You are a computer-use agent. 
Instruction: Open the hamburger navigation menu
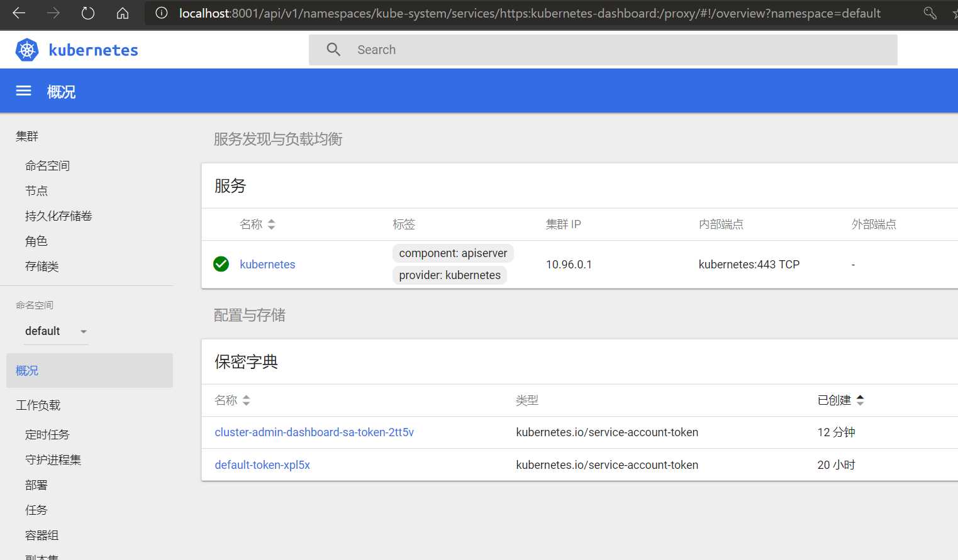click(23, 91)
